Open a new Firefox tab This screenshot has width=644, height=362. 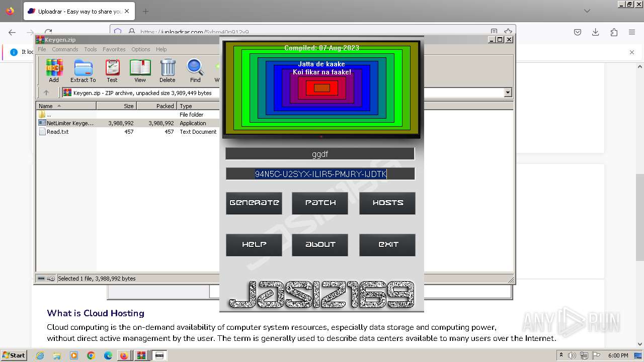coord(145,11)
